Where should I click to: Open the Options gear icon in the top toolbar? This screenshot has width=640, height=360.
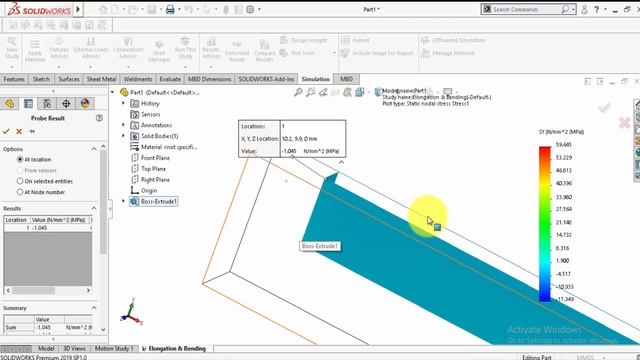(250, 9)
